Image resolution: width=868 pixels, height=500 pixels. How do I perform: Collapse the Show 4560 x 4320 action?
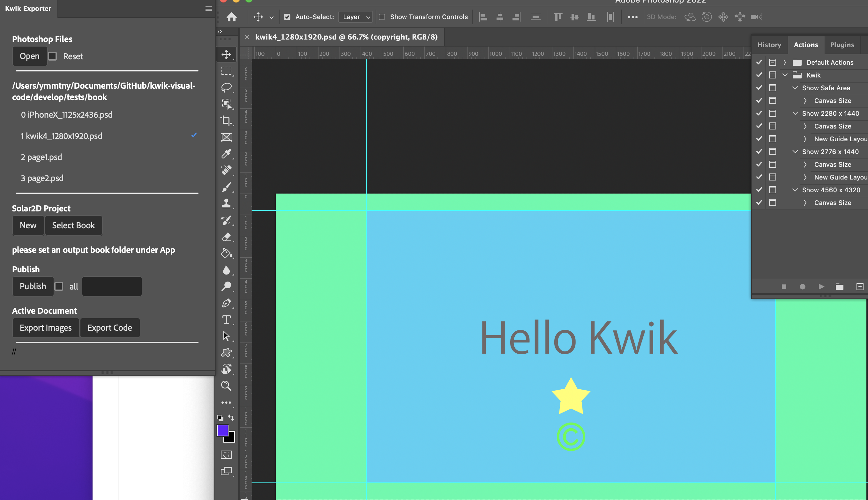795,189
